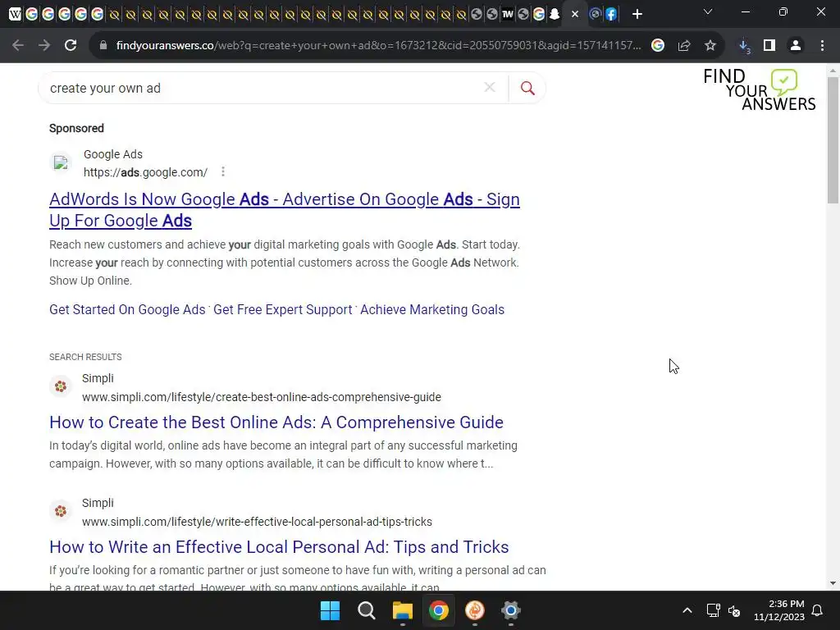
Task: Click the muted volume tray icon
Action: point(734,610)
